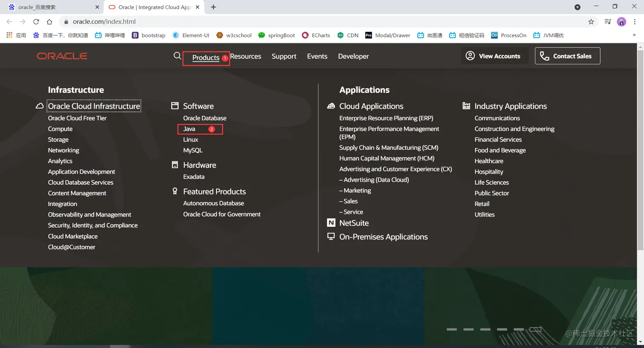Open the reading list icon

coord(608,22)
